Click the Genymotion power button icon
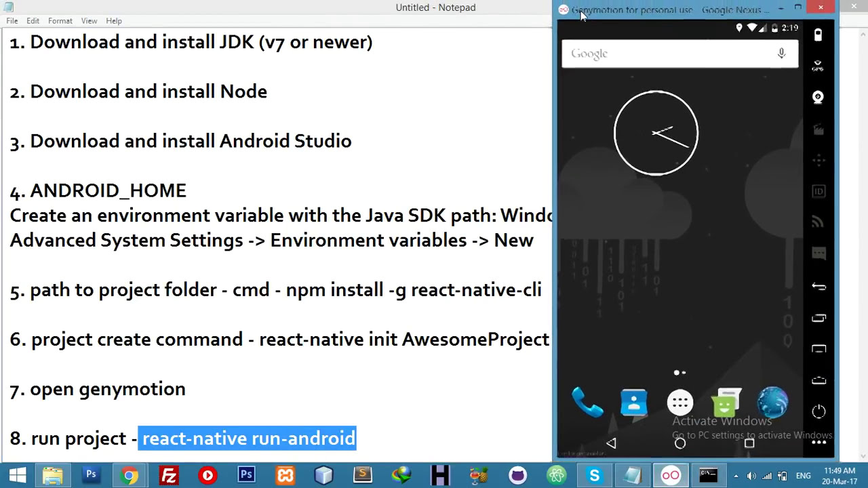868x488 pixels. tap(818, 411)
